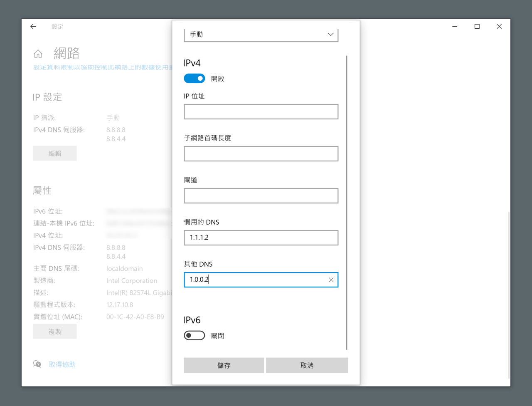532x406 pixels.
Task: Click the 手動 value next to IP 指派
Action: [113, 118]
